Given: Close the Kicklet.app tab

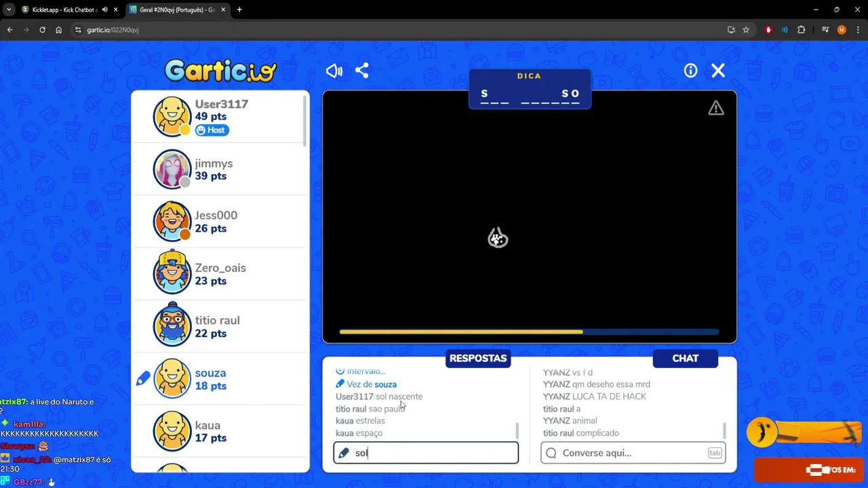Looking at the screenshot, I should pos(115,9).
